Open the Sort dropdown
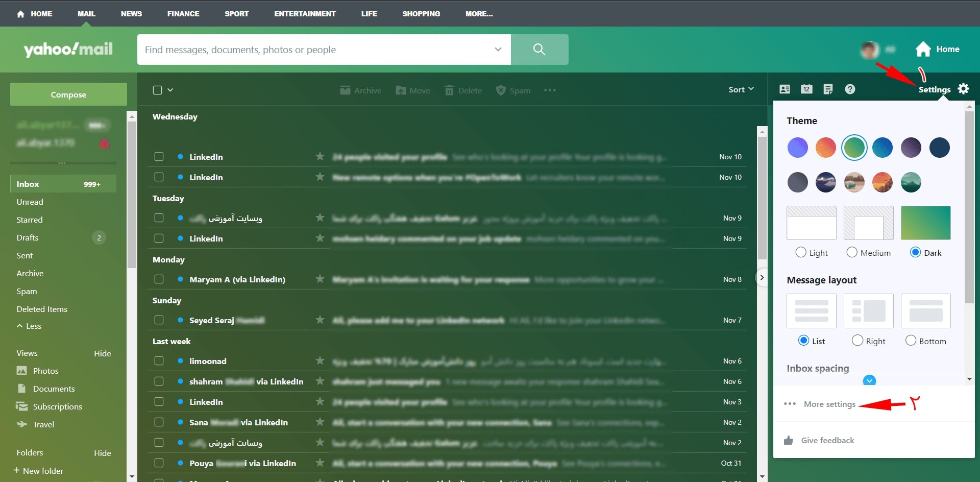980x482 pixels. [741, 89]
